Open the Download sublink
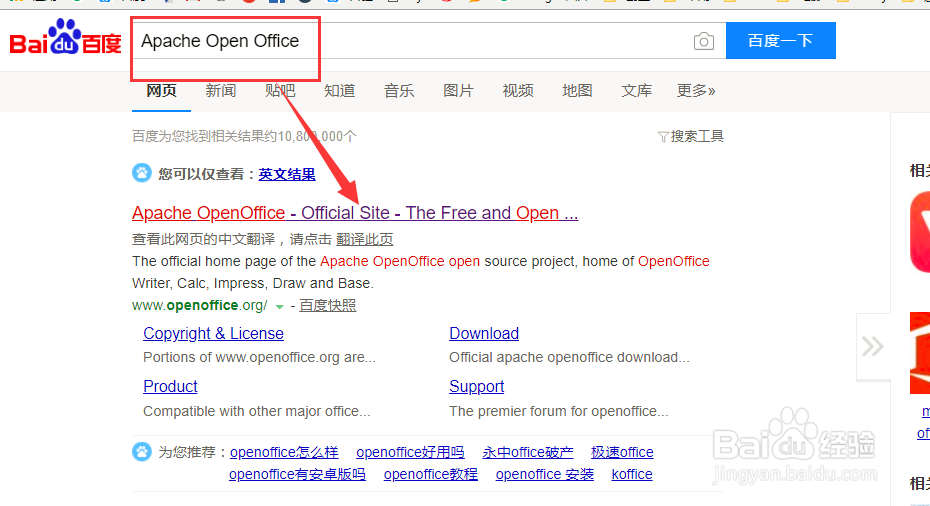This screenshot has height=506, width=930. 484,333
